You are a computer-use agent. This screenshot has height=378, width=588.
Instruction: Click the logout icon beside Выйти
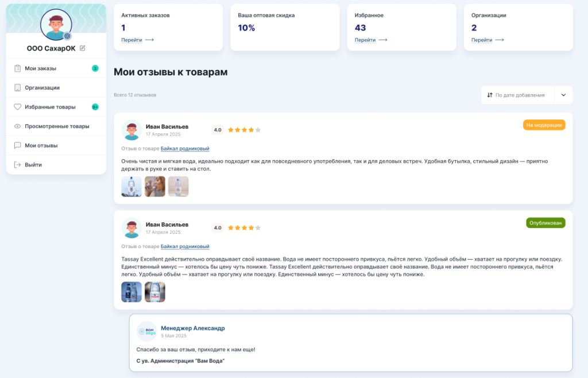coord(17,165)
